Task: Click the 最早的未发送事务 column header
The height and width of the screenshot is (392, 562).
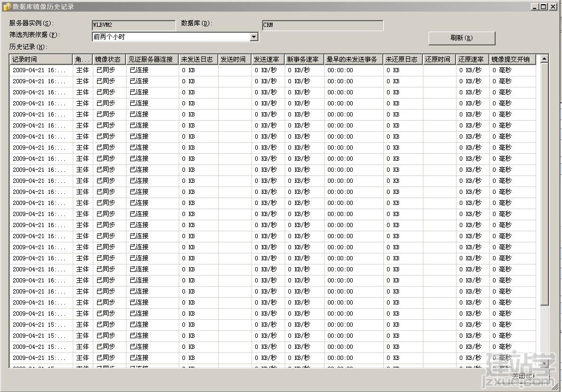Action: coord(352,58)
